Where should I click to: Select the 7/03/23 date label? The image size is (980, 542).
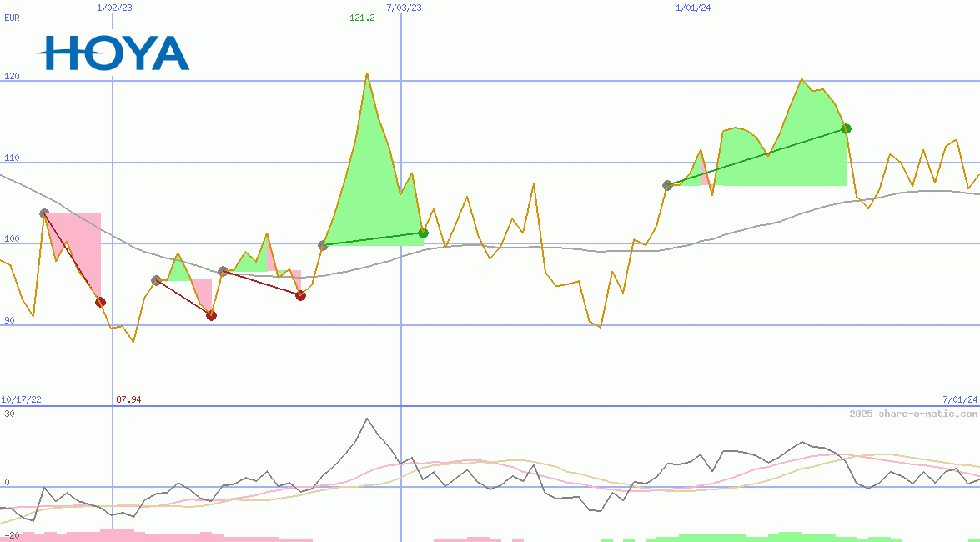(x=404, y=8)
